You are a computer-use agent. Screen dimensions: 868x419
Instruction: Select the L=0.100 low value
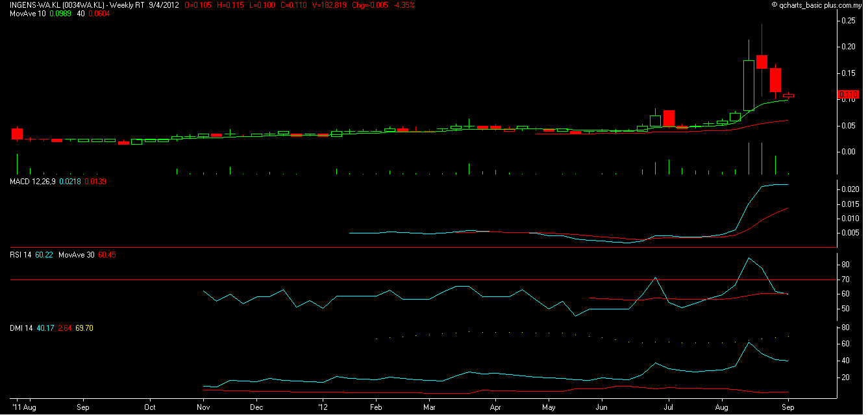tap(263, 5)
